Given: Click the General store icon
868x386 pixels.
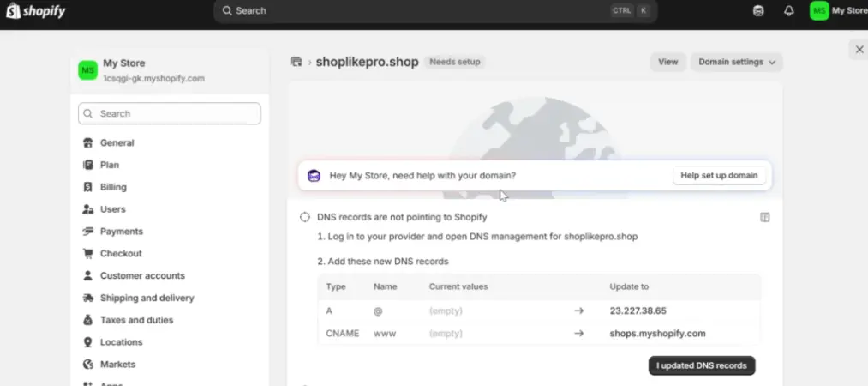Looking at the screenshot, I should (x=87, y=143).
